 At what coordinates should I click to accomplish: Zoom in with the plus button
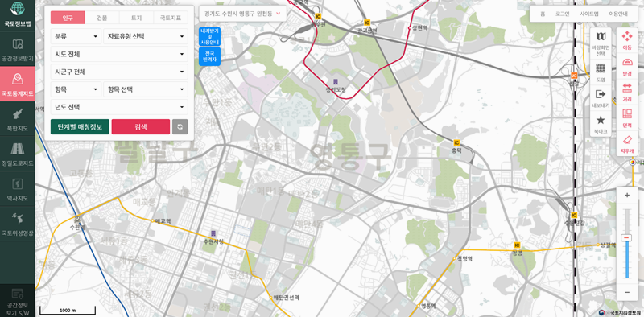tap(627, 196)
